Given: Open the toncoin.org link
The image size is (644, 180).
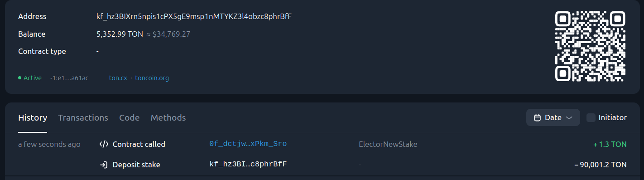Looking at the screenshot, I should (152, 78).
